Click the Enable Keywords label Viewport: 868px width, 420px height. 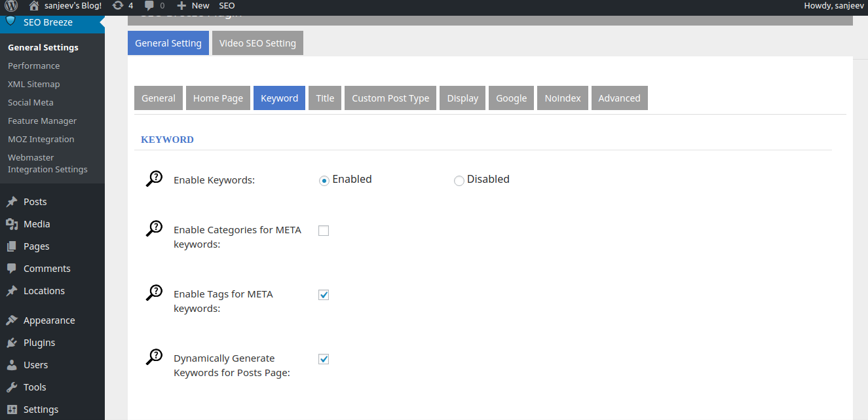(214, 180)
